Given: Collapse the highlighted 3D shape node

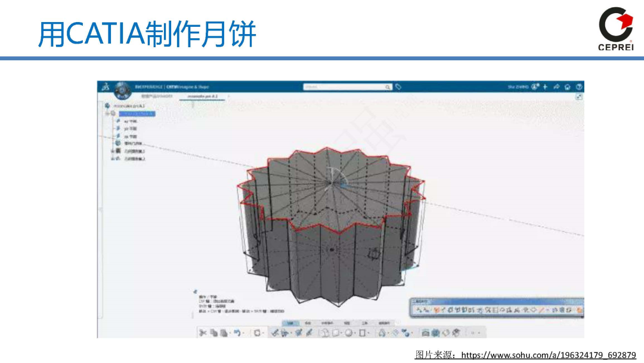Looking at the screenshot, I should (107, 114).
